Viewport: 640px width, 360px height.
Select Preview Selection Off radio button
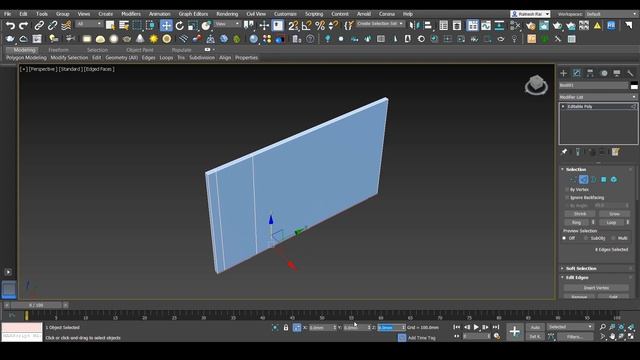click(x=564, y=238)
